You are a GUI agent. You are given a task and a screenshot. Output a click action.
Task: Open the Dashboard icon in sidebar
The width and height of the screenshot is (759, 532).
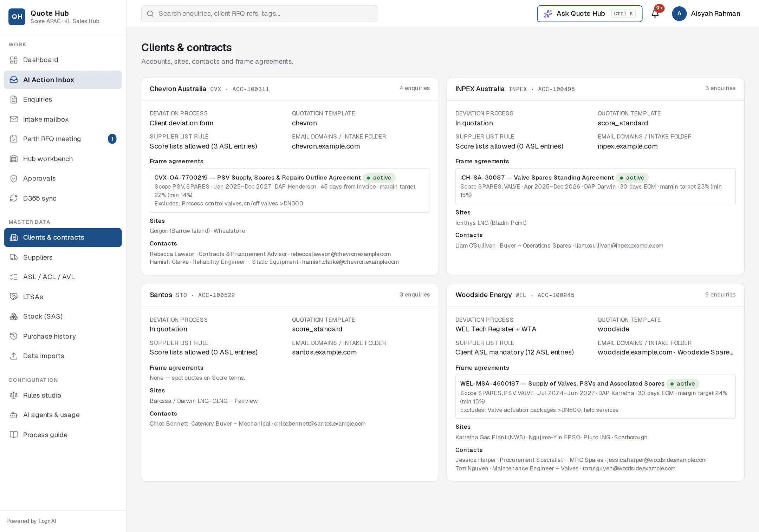click(14, 60)
